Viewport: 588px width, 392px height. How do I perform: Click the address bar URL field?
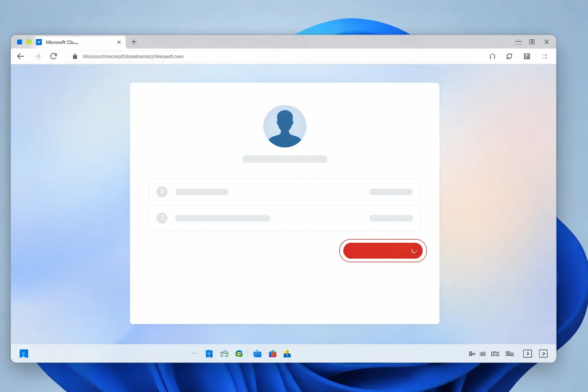tap(276, 56)
